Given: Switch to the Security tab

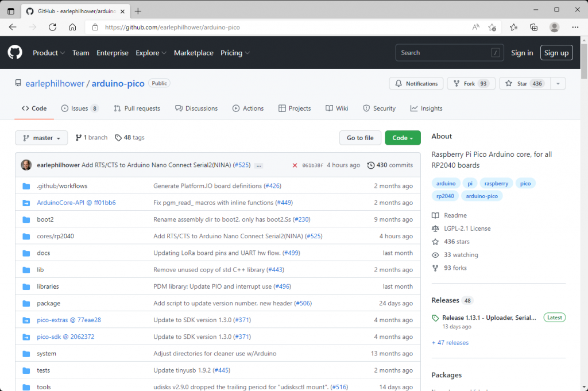Looking at the screenshot, I should [x=379, y=109].
